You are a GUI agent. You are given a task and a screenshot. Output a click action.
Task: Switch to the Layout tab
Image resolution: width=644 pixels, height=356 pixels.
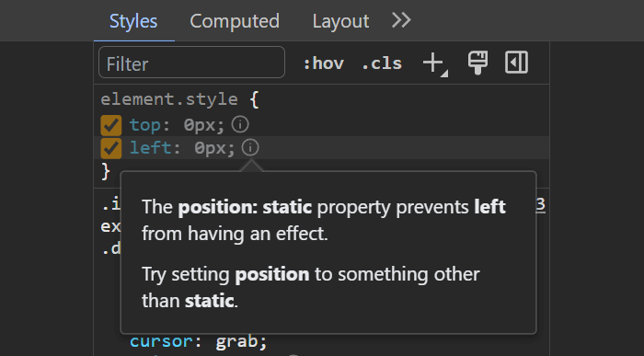[340, 21]
